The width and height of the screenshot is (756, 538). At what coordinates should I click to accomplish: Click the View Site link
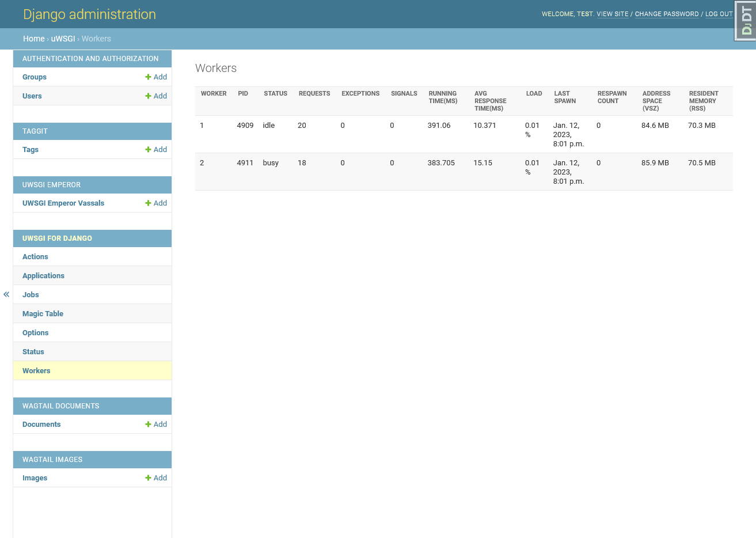[x=613, y=14]
